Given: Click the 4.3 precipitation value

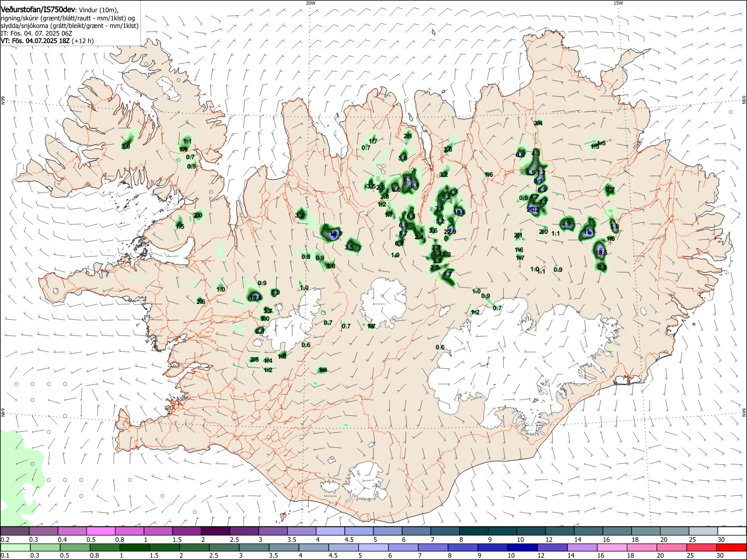Looking at the screenshot, I should pos(536,153).
